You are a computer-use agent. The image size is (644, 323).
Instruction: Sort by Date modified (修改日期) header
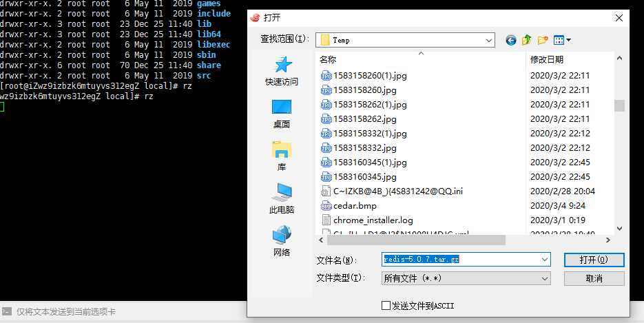point(546,59)
